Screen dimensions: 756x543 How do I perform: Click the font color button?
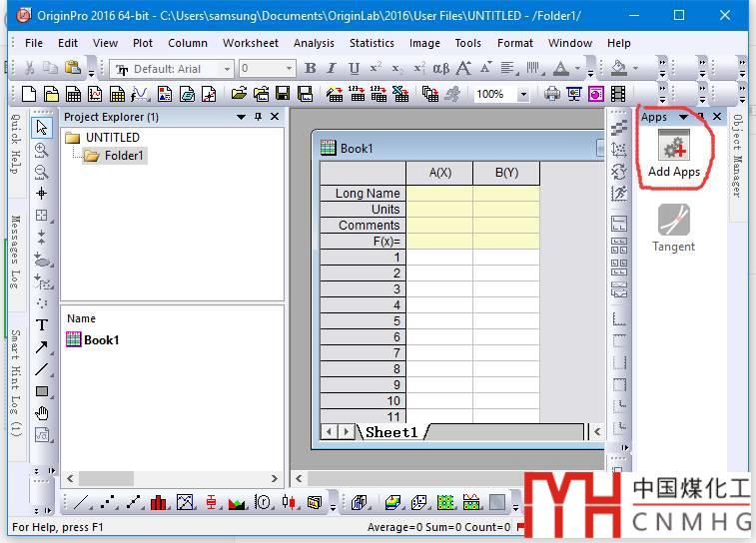pyautogui.click(x=560, y=69)
